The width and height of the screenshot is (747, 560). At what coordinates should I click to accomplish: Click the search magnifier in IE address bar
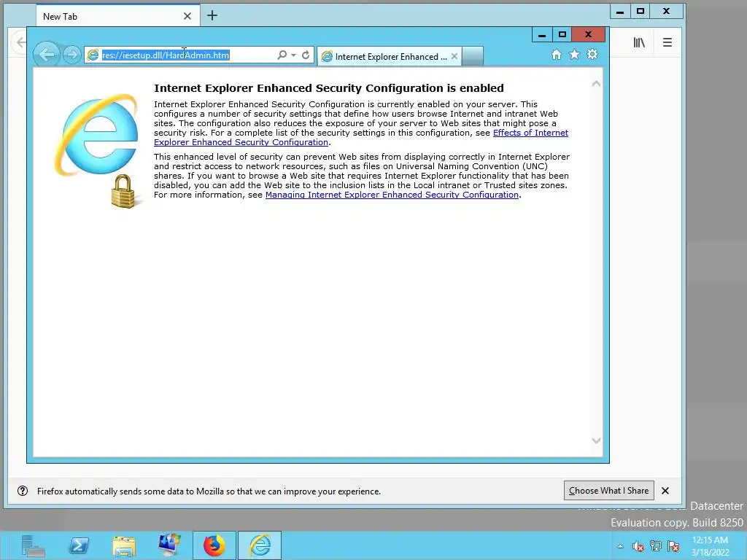pyautogui.click(x=282, y=55)
